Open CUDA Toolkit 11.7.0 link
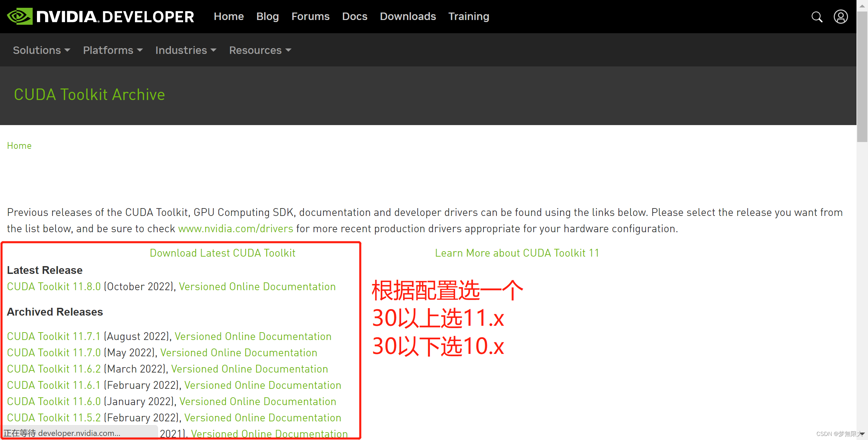This screenshot has width=868, height=440. tap(54, 353)
